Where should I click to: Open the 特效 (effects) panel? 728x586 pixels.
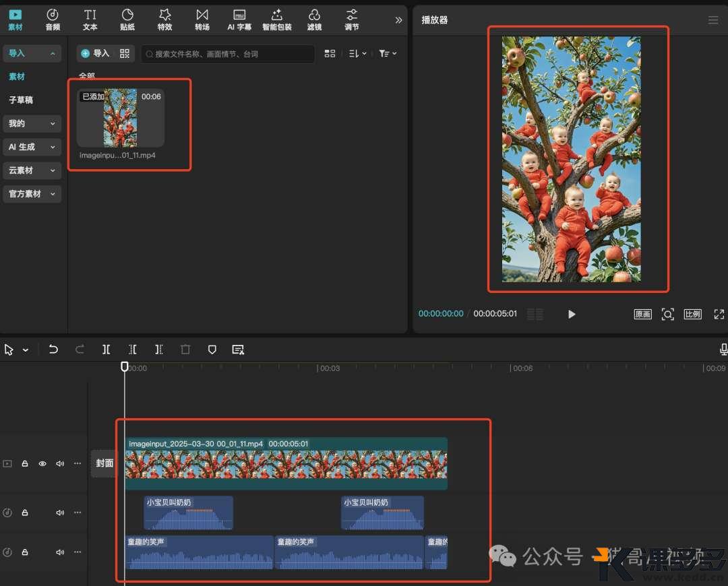click(164, 20)
